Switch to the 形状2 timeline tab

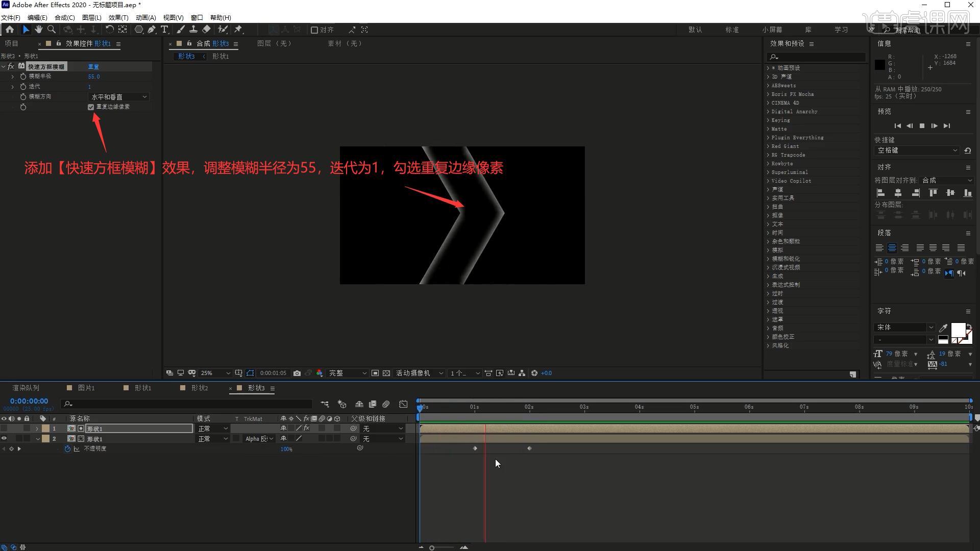click(199, 388)
